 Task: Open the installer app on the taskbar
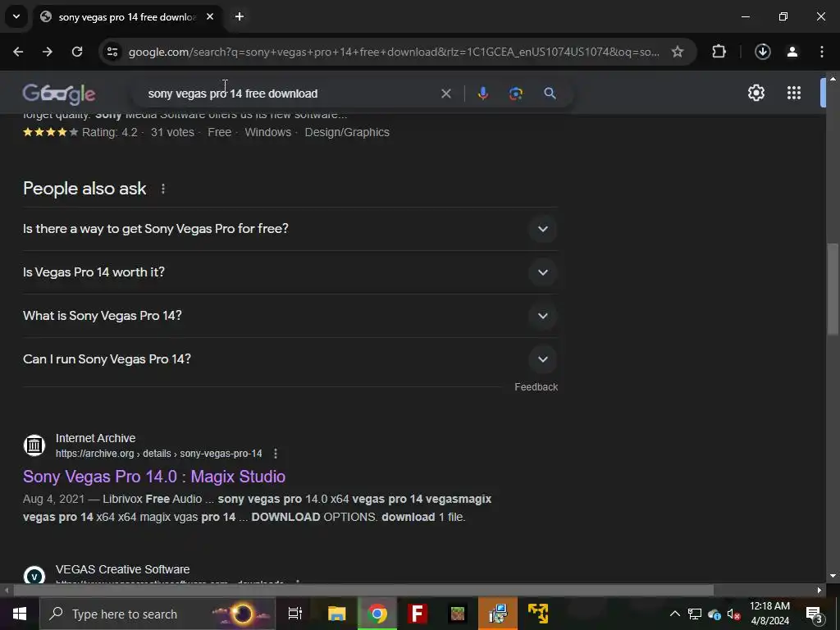[x=498, y=614]
